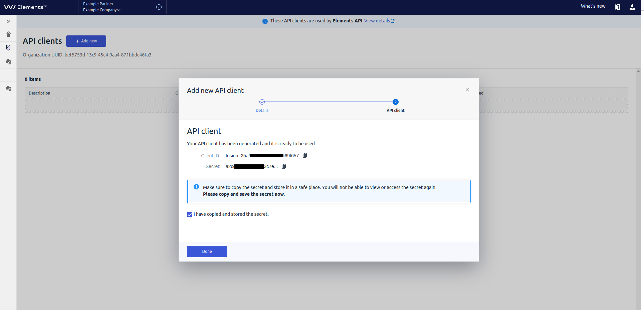Viewport: 644px width, 310px height.
Task: Open the View details link
Action: 379,21
